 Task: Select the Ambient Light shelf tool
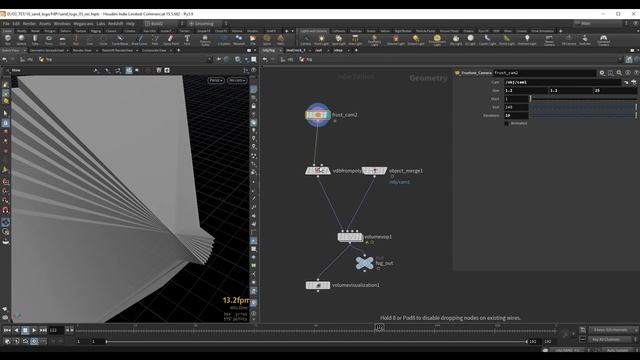527,40
